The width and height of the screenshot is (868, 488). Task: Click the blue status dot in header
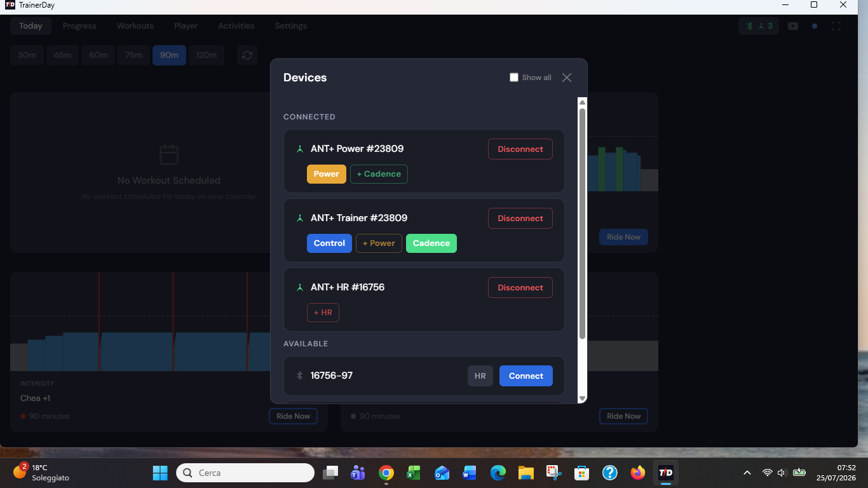click(x=815, y=26)
